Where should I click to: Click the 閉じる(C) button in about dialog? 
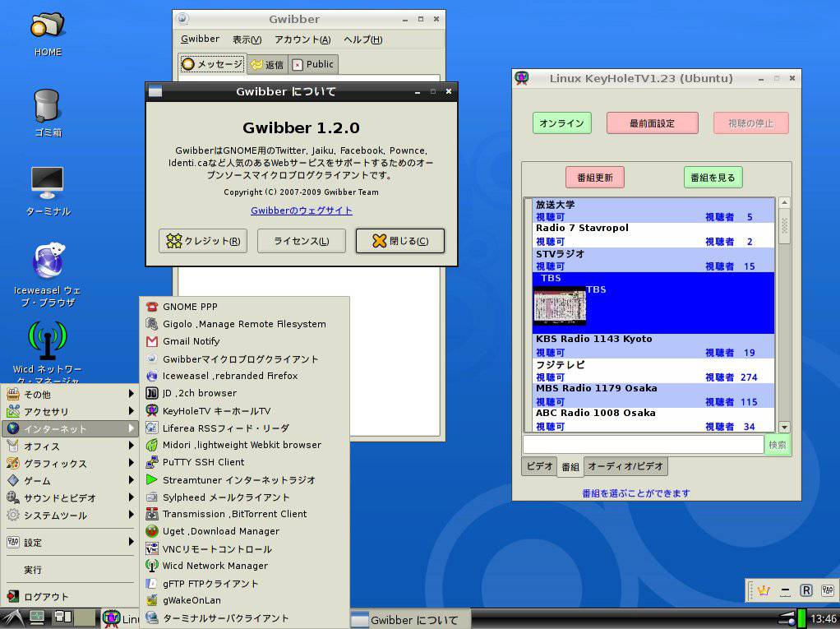pos(400,241)
